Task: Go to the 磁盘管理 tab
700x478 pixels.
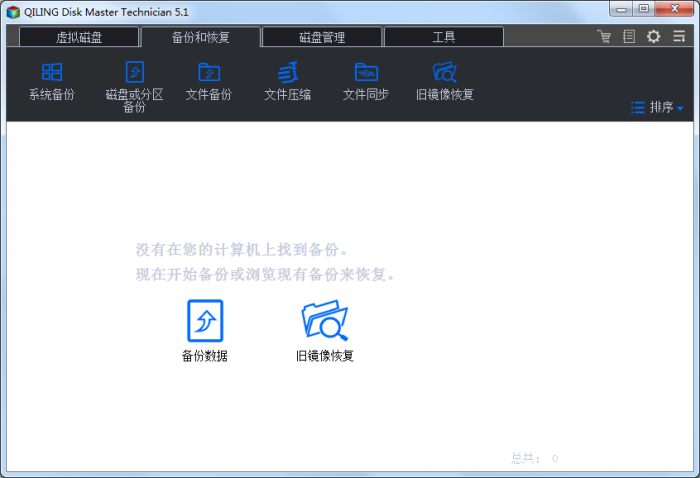Action: 322,37
